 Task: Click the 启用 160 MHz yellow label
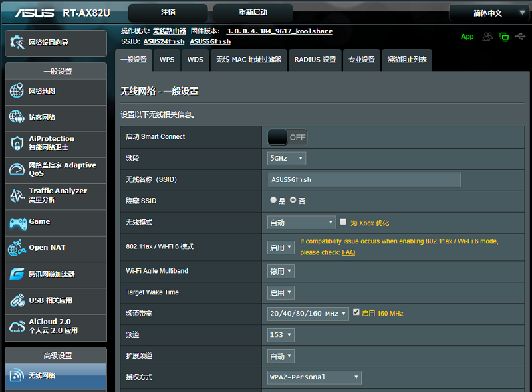(382, 314)
